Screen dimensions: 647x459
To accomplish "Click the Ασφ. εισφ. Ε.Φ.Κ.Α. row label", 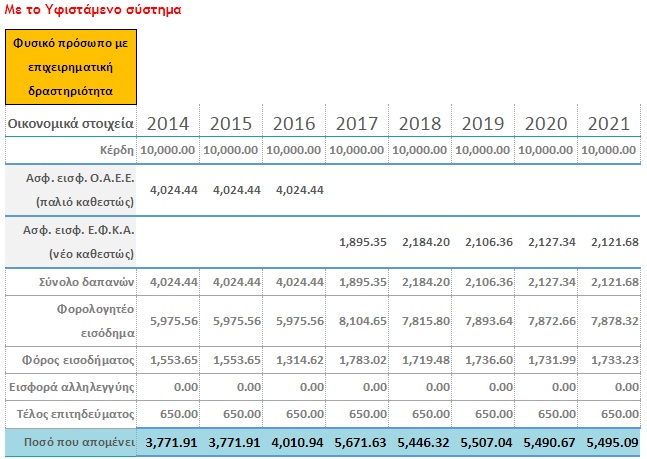I will pyautogui.click(x=78, y=242).
